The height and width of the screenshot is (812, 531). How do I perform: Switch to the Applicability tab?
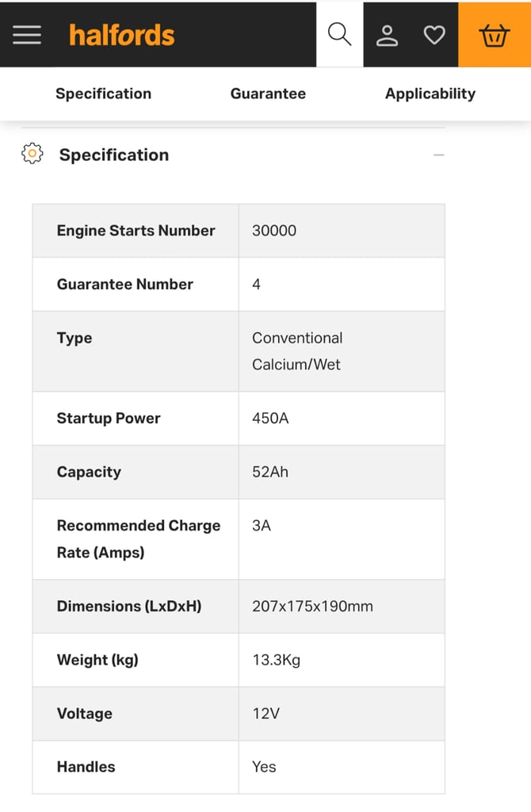click(430, 94)
